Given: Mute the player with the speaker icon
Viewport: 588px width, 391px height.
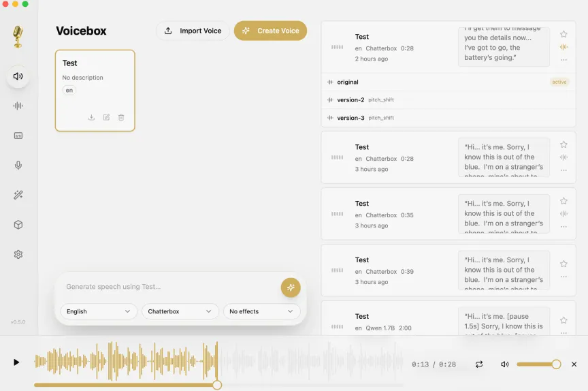Looking at the screenshot, I should 505,364.
